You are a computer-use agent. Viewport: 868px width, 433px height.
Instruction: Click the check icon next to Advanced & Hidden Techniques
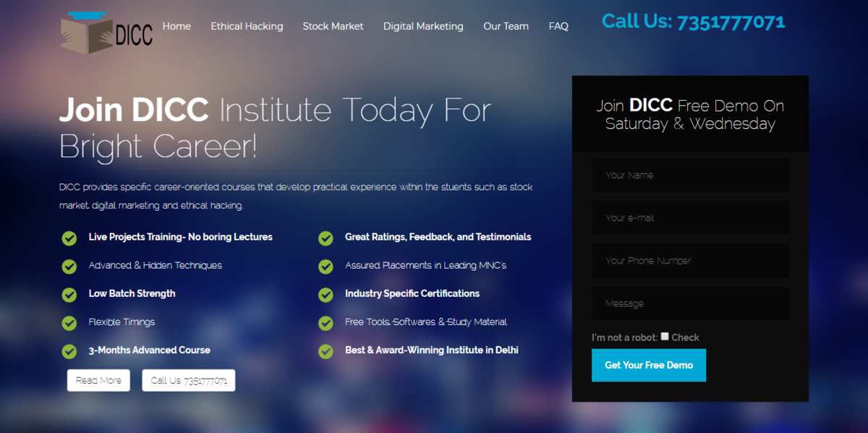pos(69,266)
